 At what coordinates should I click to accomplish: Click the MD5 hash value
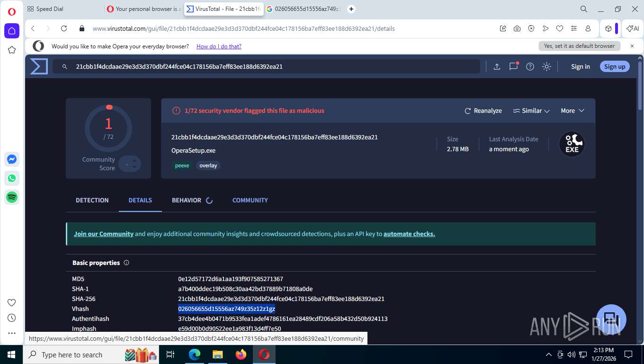tap(231, 279)
